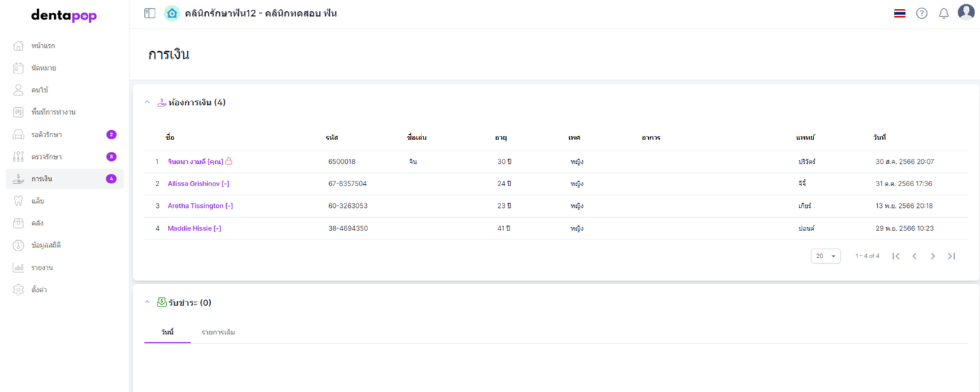This screenshot has width=980, height=392.
Task: Click the tooth icon beside แล็บ
Action: pyautogui.click(x=19, y=201)
